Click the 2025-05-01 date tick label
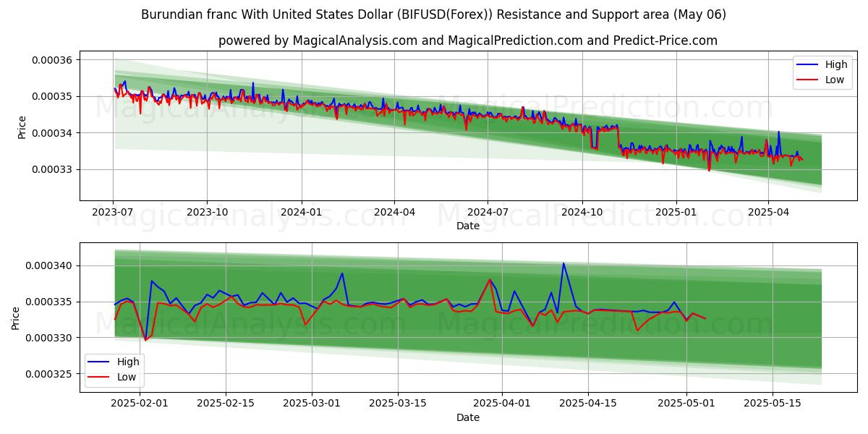Viewport: 868px width, 434px height. pos(686,404)
